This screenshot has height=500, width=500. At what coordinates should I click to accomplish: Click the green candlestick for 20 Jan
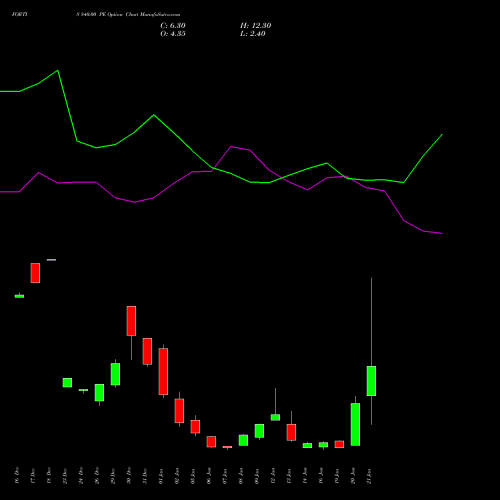(x=355, y=424)
